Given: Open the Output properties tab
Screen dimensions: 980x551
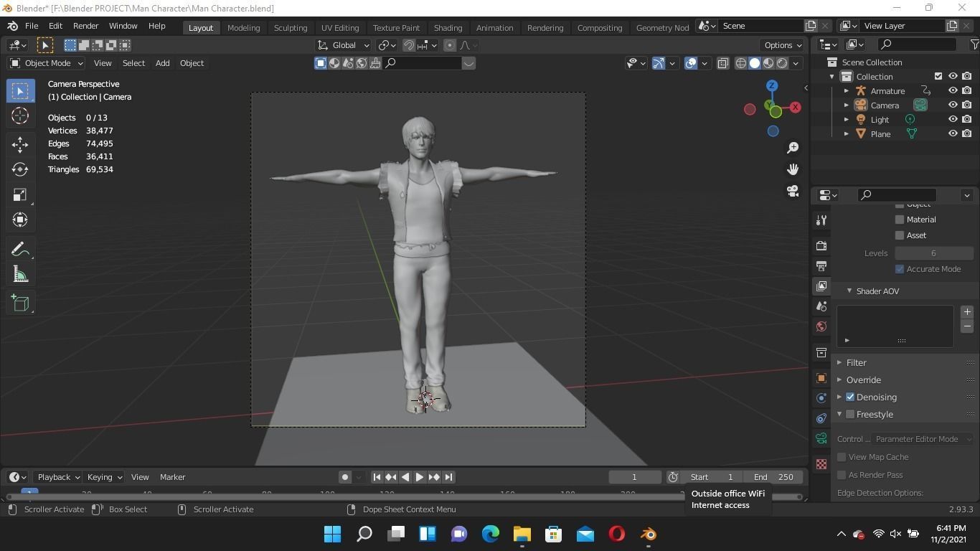Looking at the screenshot, I should coord(821,266).
